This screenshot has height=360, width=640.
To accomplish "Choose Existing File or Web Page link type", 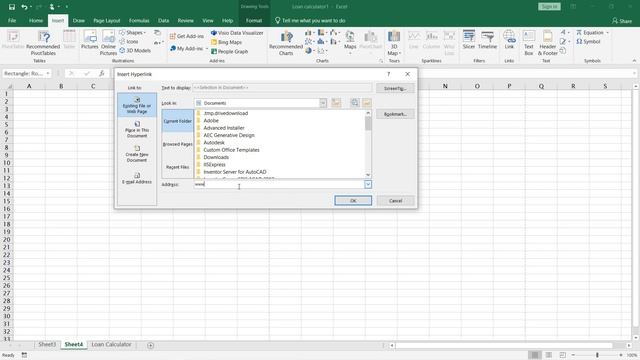I will coord(137,105).
